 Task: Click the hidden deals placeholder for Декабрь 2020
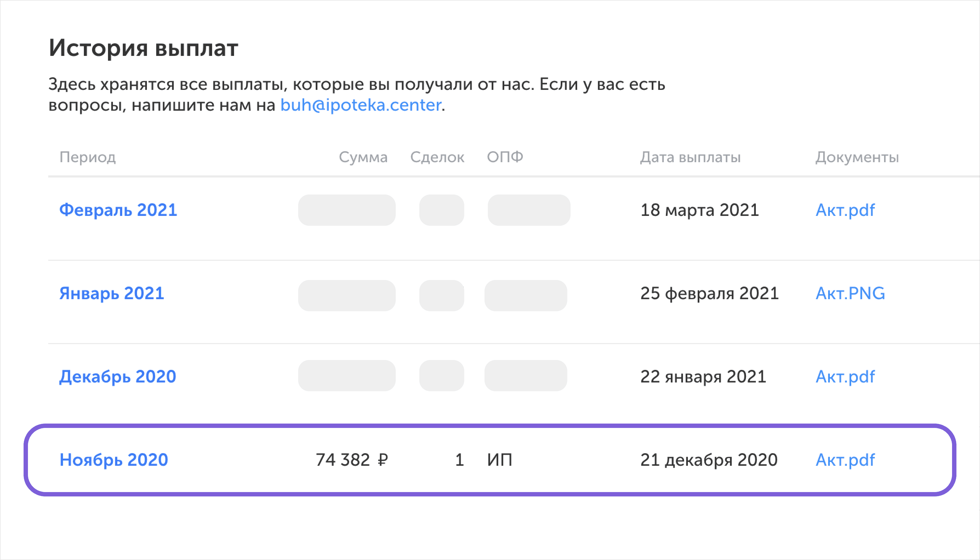point(441,376)
